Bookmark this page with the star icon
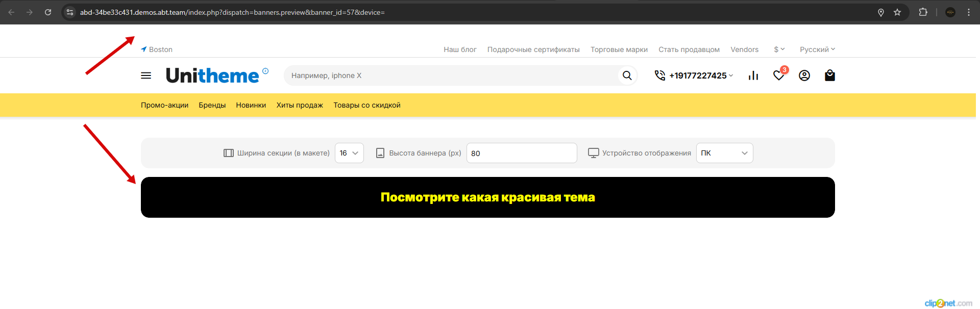980x309 pixels. click(897, 12)
